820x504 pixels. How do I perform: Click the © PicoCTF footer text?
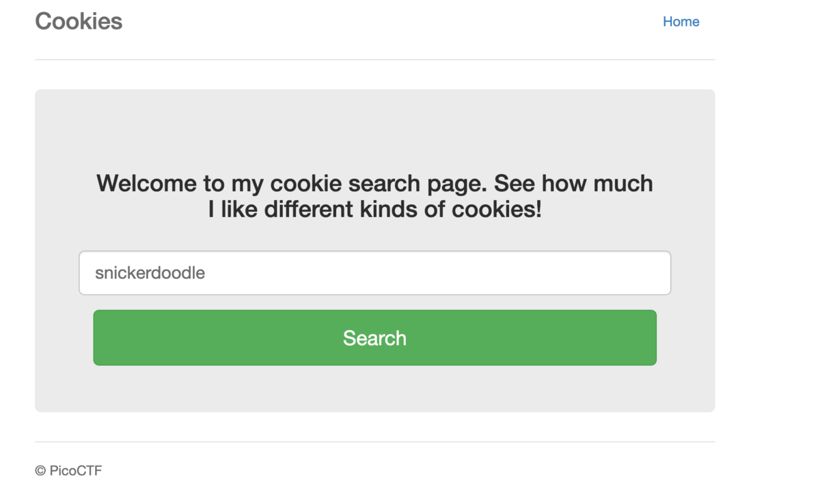(x=68, y=471)
